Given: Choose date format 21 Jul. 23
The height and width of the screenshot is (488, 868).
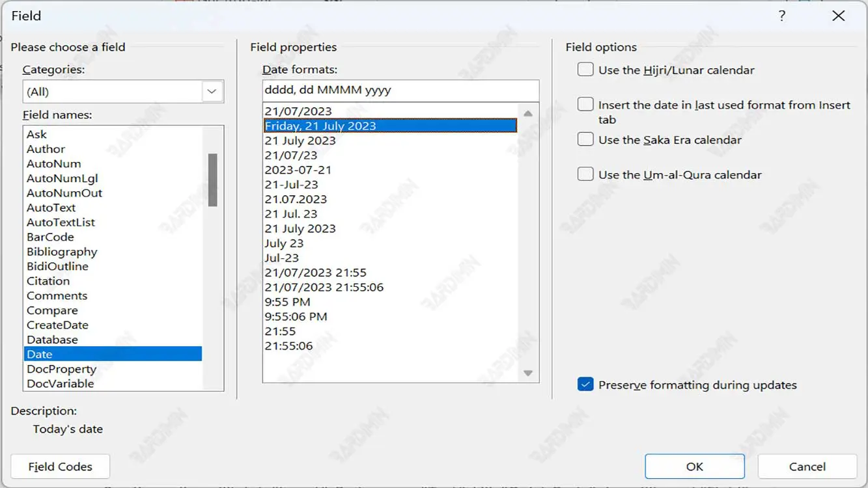Looking at the screenshot, I should click(x=291, y=214).
